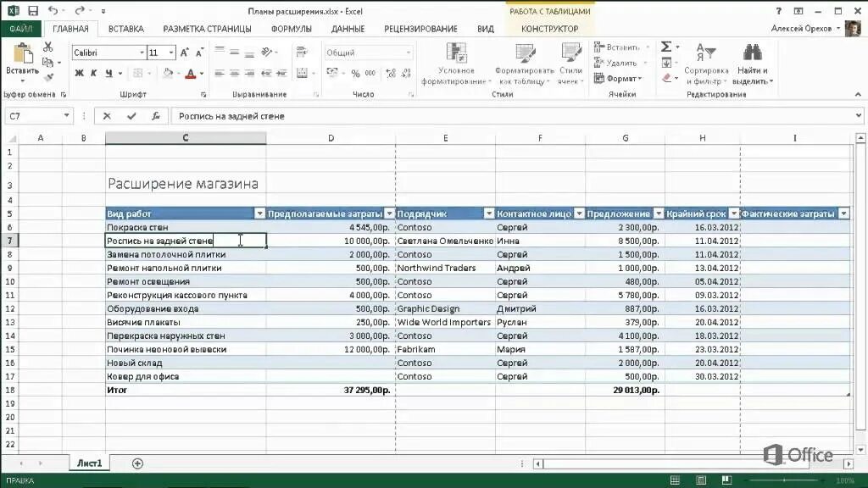Click the Стили ячеек button
868x488 pixels.
570,64
